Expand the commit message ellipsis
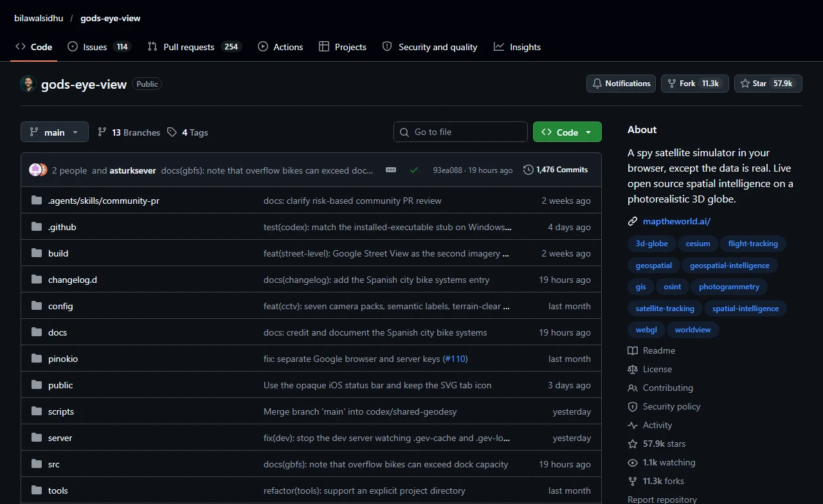823x504 pixels. [391, 170]
